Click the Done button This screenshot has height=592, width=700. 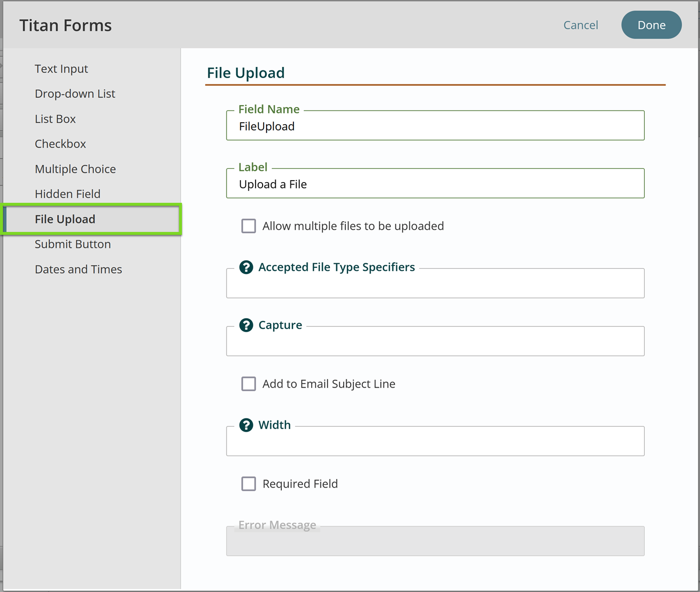tap(651, 25)
